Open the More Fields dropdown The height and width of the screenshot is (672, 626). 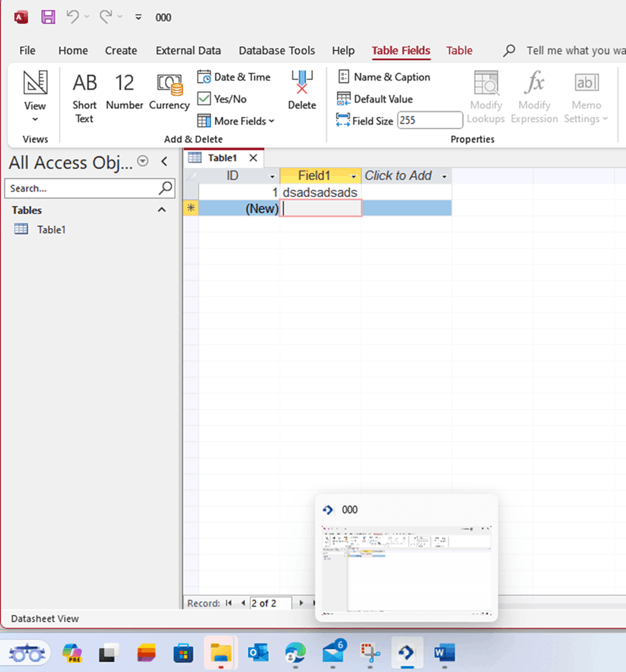coord(236,121)
